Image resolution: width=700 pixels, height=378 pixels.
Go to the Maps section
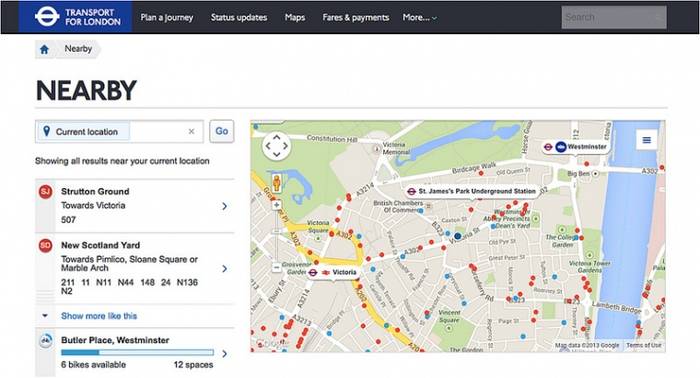pos(295,17)
